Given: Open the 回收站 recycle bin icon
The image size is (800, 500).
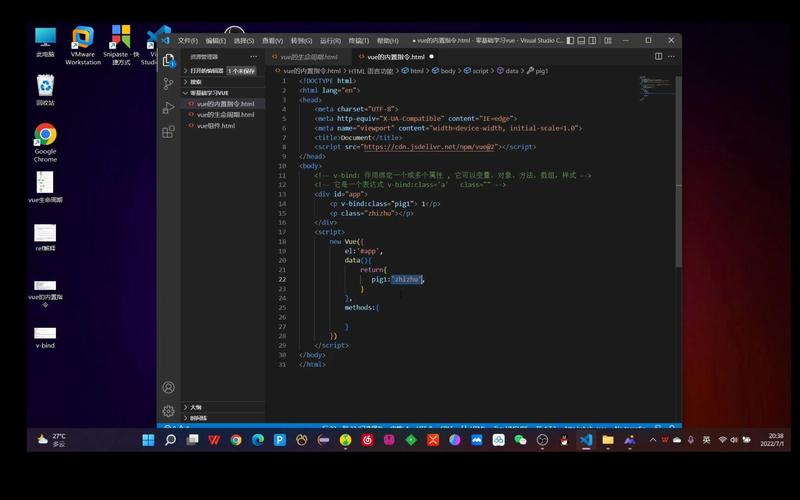Looking at the screenshot, I should [45, 90].
